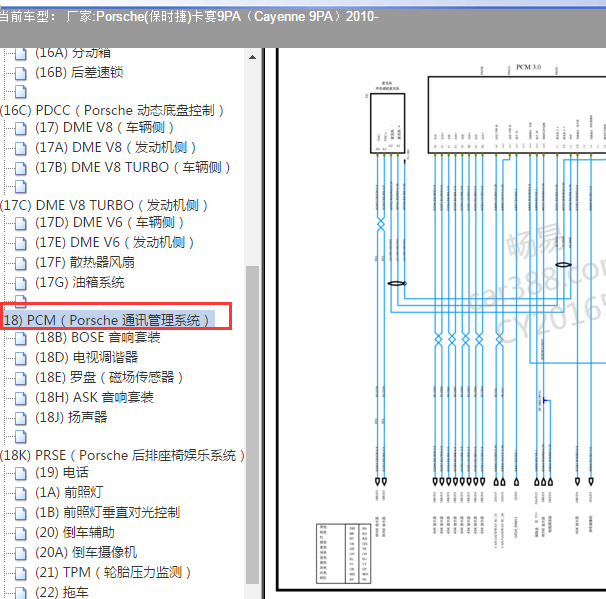
Task: Click the tree scrollbar up arrow
Action: click(x=252, y=57)
